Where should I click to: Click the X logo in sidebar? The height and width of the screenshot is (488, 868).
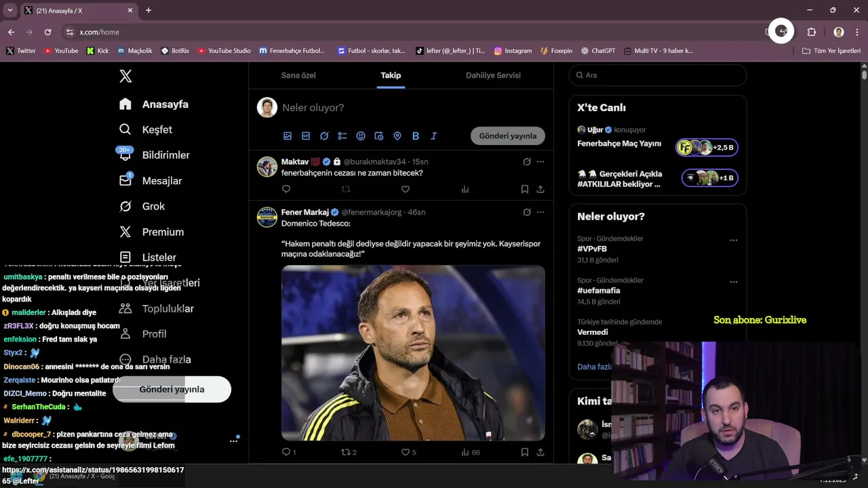[x=125, y=76]
